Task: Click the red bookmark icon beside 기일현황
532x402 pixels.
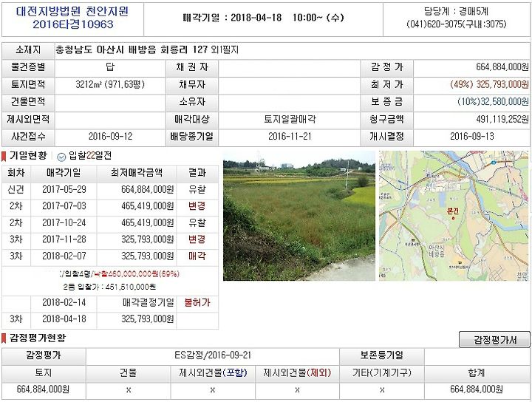Action: [x=4, y=157]
